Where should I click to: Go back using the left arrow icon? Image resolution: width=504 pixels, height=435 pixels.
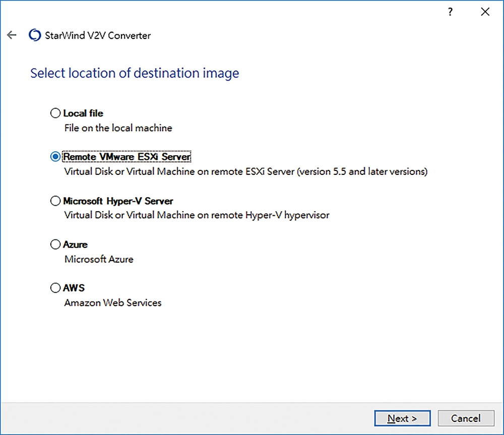[x=12, y=35]
